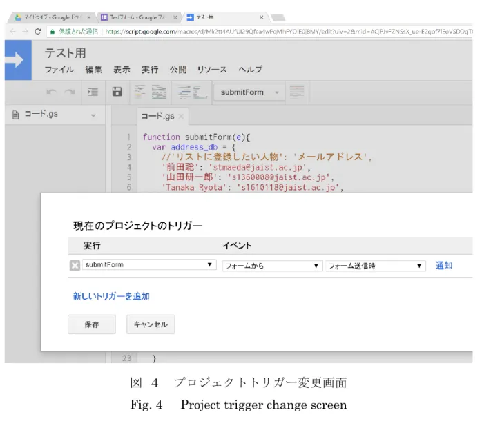Open a new browser tab
This screenshot has height=448, width=482.
click(x=278, y=17)
